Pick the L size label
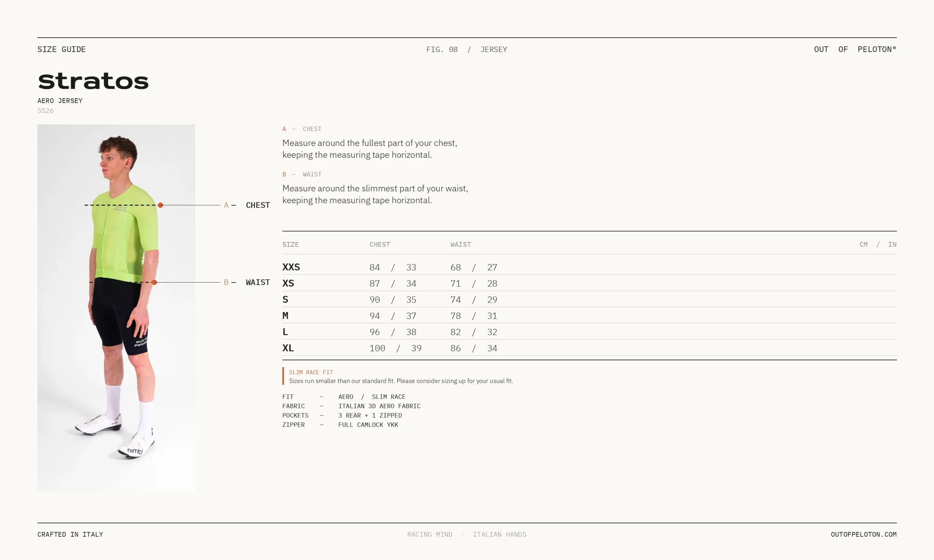Image resolution: width=934 pixels, height=560 pixels. [285, 332]
